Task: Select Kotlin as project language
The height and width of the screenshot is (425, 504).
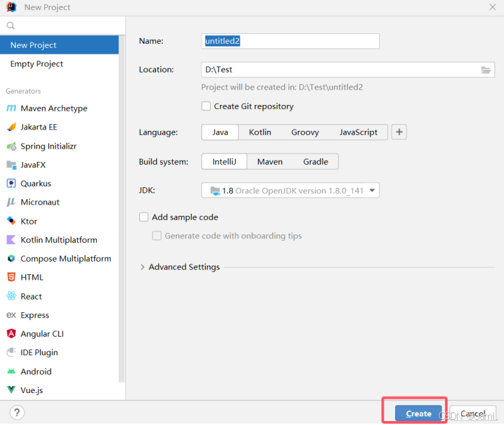Action: 260,132
